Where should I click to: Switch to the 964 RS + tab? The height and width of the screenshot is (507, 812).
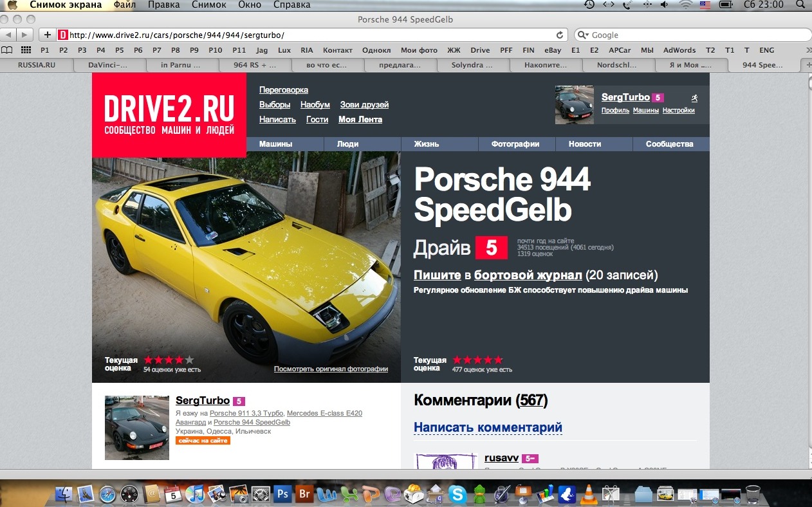click(x=255, y=65)
